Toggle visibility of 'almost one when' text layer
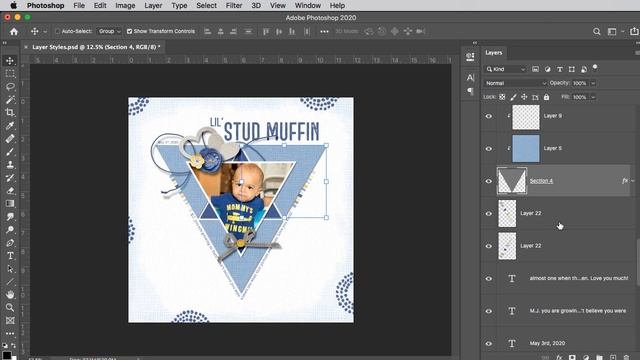Image resolution: width=640 pixels, height=360 pixels. 489,279
